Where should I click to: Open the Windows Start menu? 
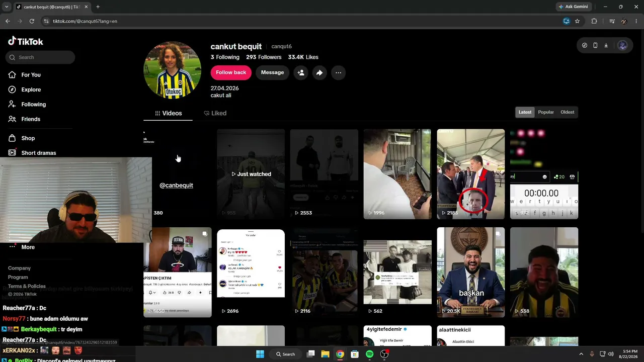260,354
